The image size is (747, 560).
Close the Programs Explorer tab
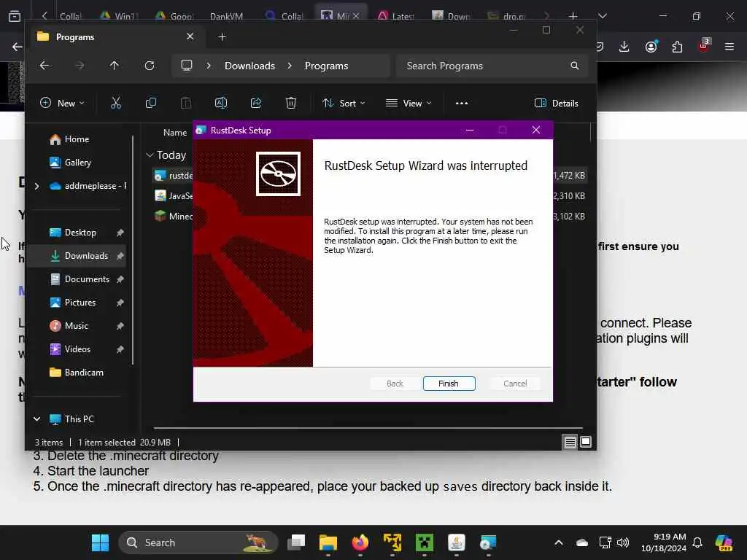[190, 36]
